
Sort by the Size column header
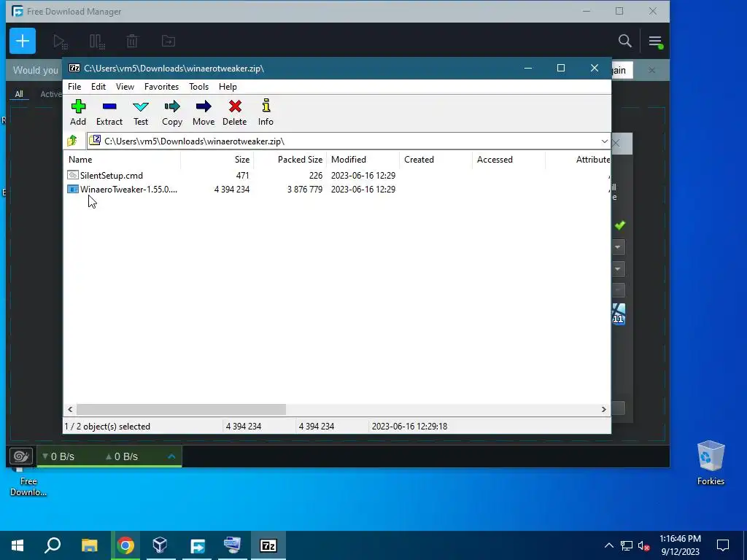[217, 160]
